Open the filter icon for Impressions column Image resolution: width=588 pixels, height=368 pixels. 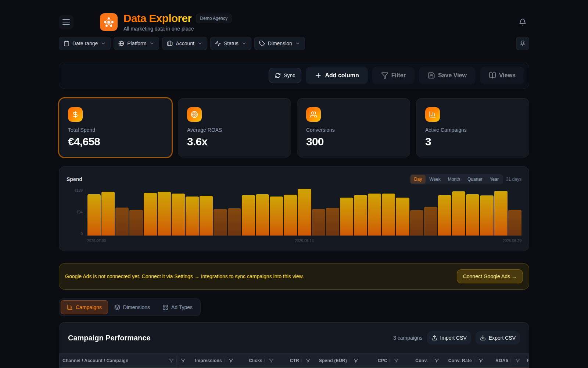point(231,361)
